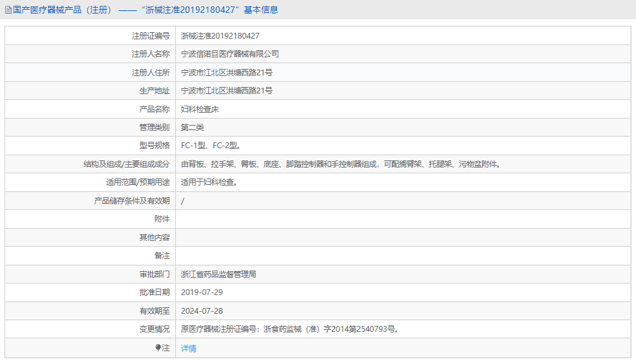Click the lightbulb icon beside 注 label
The width and height of the screenshot is (636, 364).
[158, 348]
